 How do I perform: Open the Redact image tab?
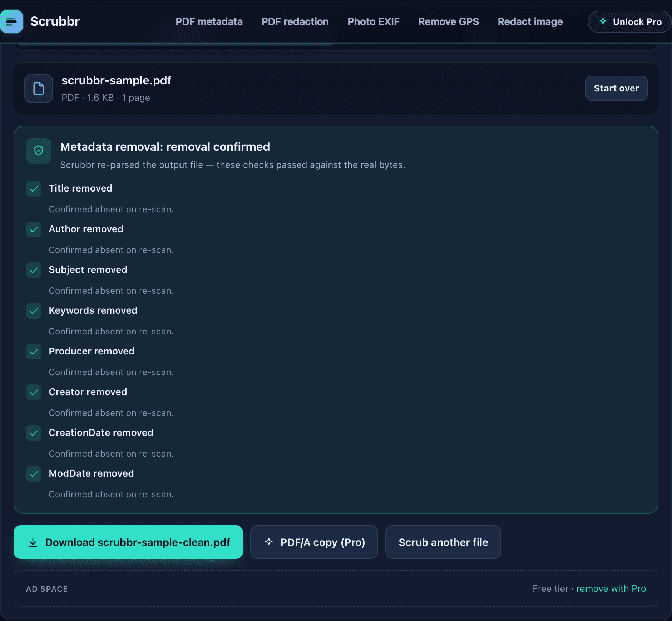tap(530, 22)
